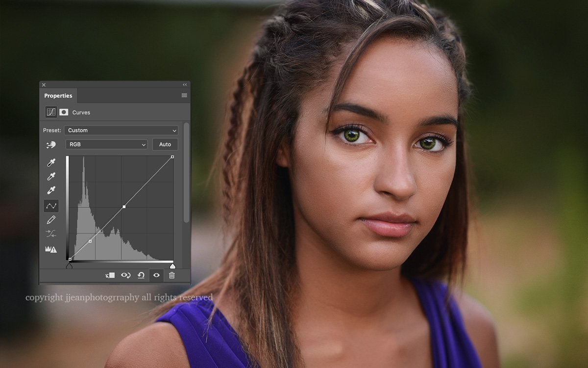Image resolution: width=588 pixels, height=368 pixels.
Task: Close the Properties panel
Action: (44, 85)
